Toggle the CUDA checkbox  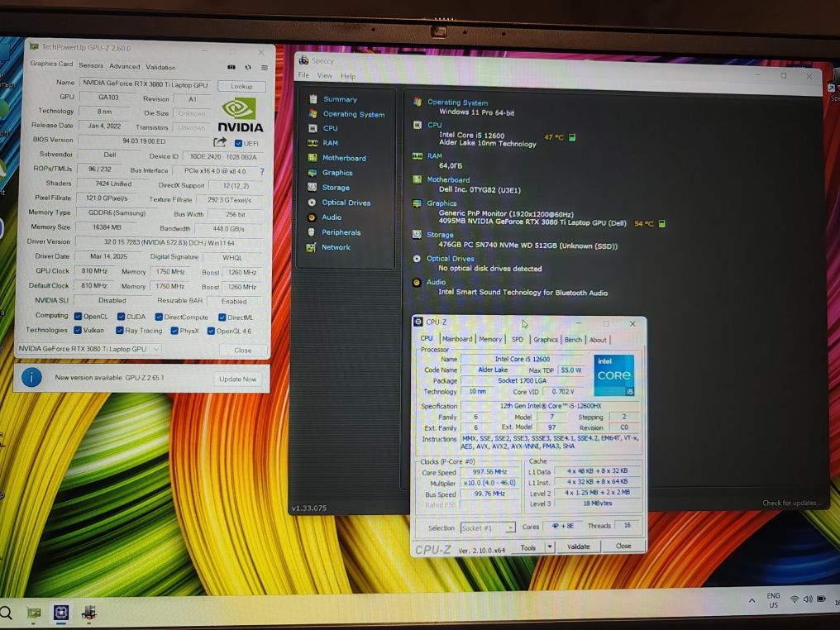tap(121, 317)
